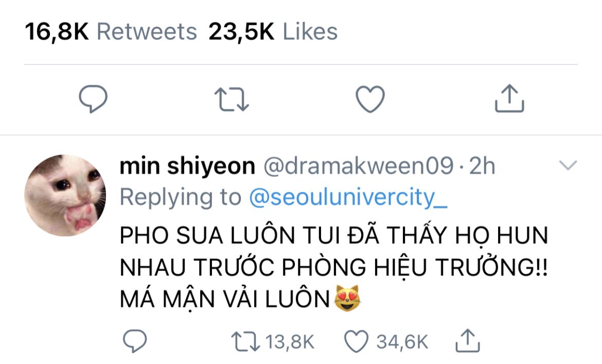Click the 34,6K like count

click(402, 342)
